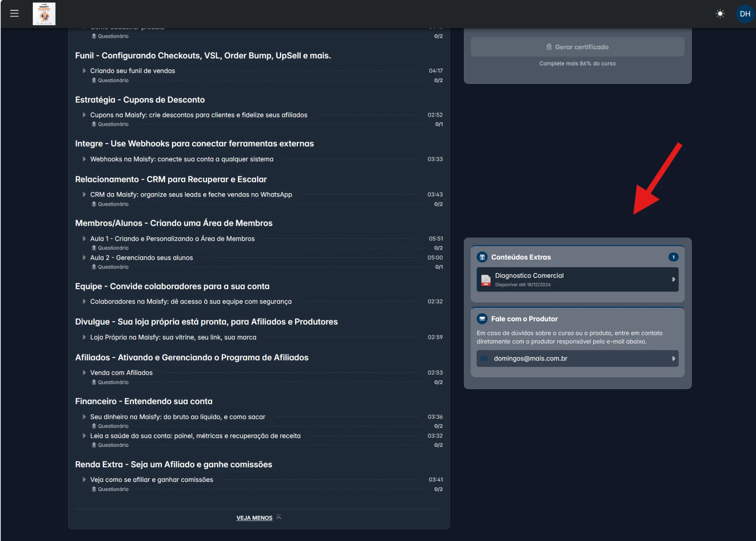Open the DH user avatar menu
The image size is (756, 541).
pyautogui.click(x=745, y=14)
